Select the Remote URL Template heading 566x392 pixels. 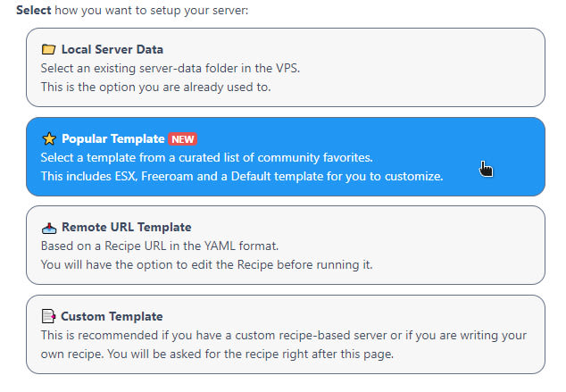pyautogui.click(x=127, y=227)
